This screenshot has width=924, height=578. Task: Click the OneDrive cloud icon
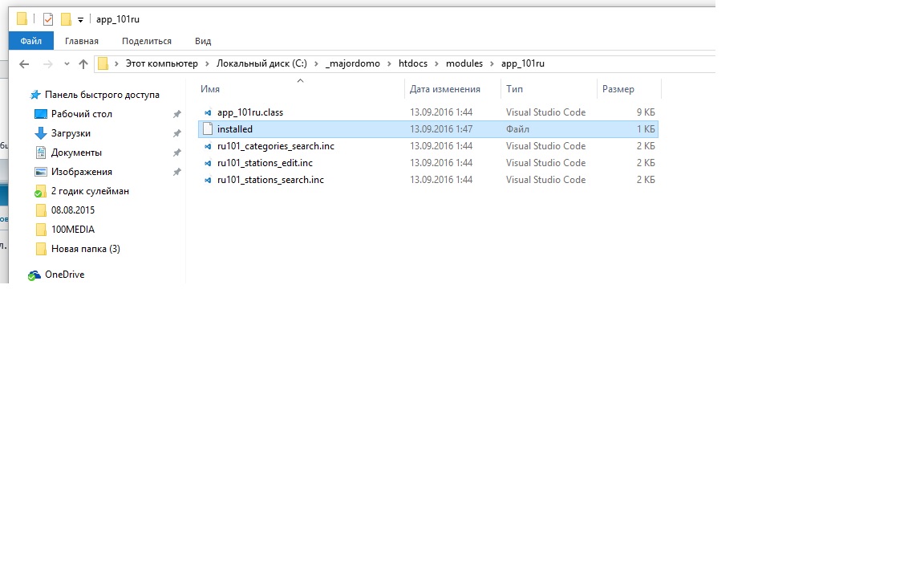pyautogui.click(x=34, y=275)
